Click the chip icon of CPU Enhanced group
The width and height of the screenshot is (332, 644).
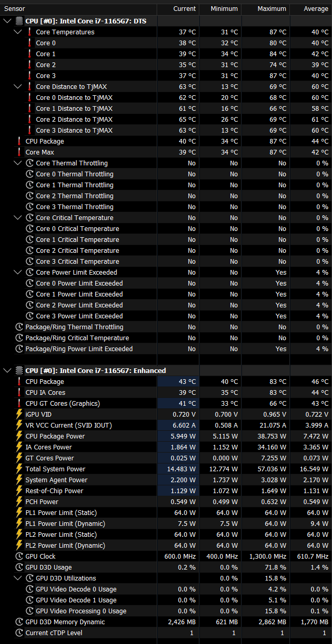(19, 370)
